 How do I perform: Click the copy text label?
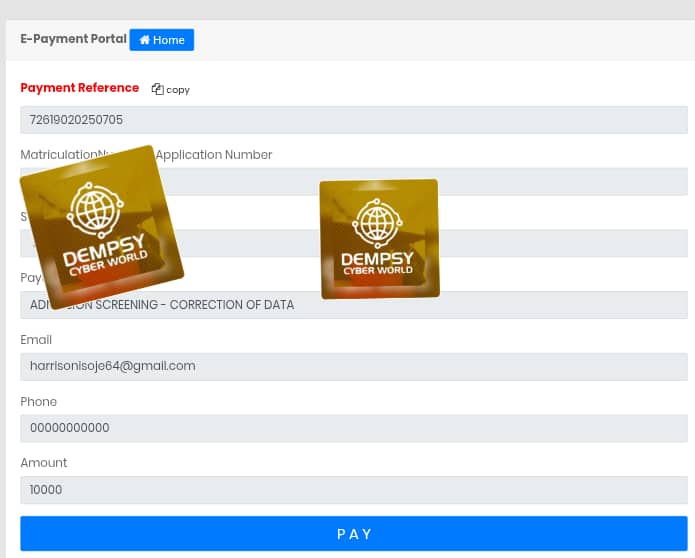pyautogui.click(x=178, y=90)
